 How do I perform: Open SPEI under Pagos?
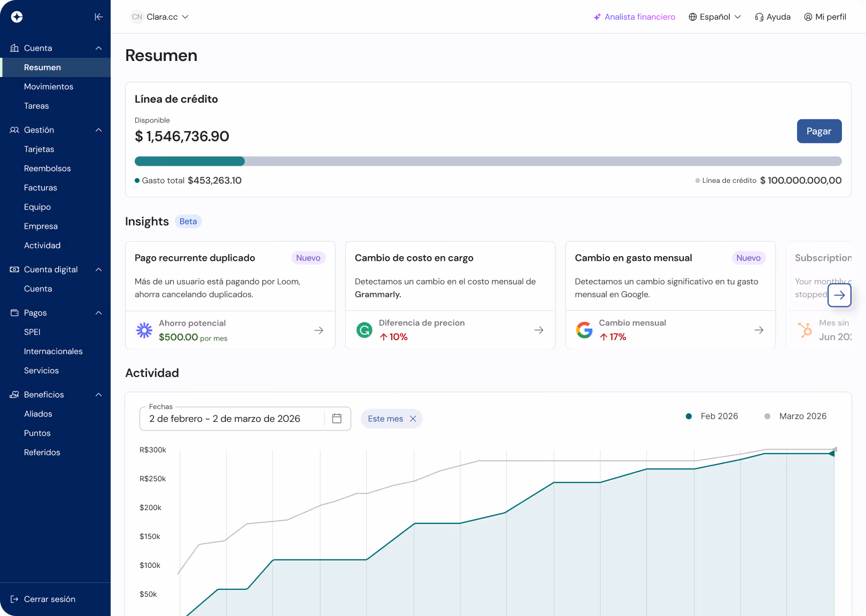[32, 332]
